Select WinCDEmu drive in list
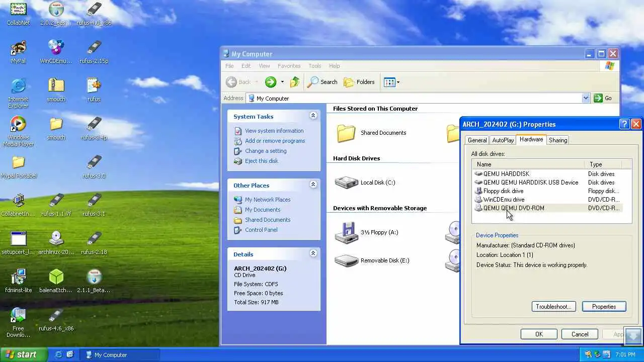Image resolution: width=644 pixels, height=362 pixels. (547, 200)
